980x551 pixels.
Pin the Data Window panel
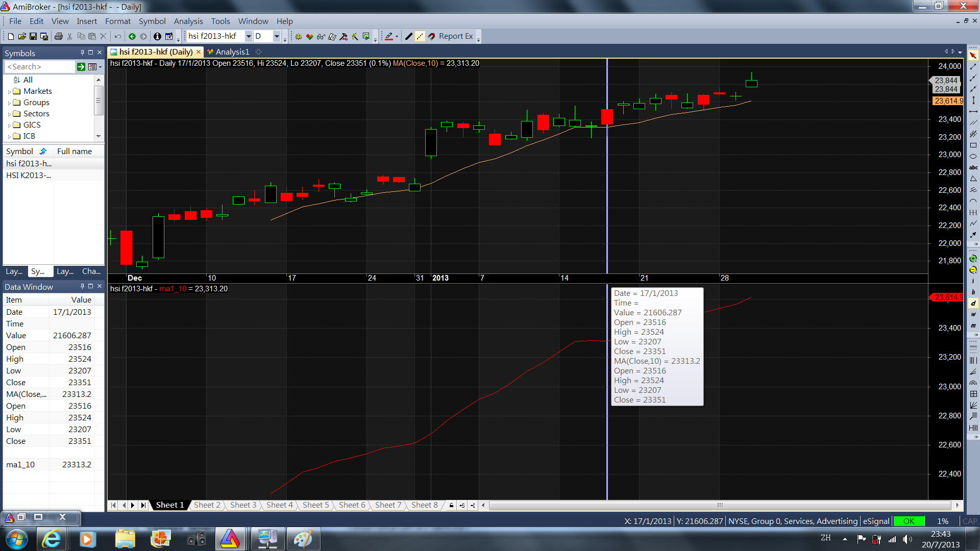[x=82, y=286]
